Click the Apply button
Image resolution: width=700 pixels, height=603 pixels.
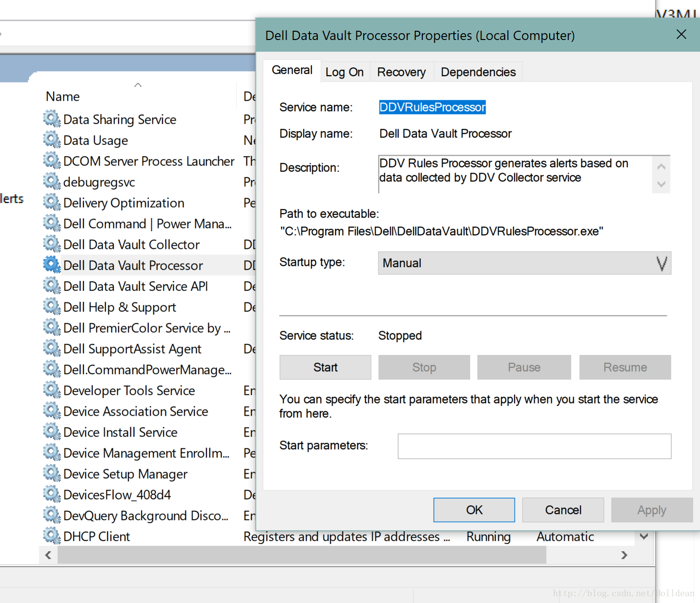pyautogui.click(x=652, y=510)
